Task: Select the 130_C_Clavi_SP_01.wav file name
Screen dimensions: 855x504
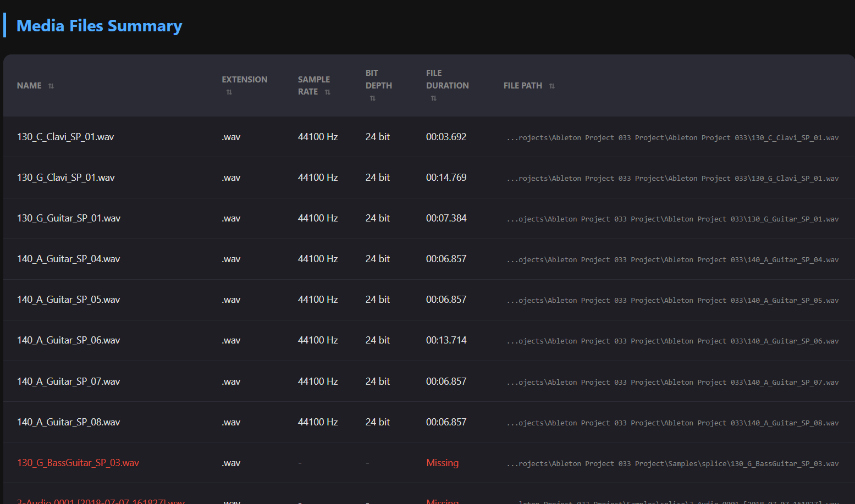Action: (65, 137)
